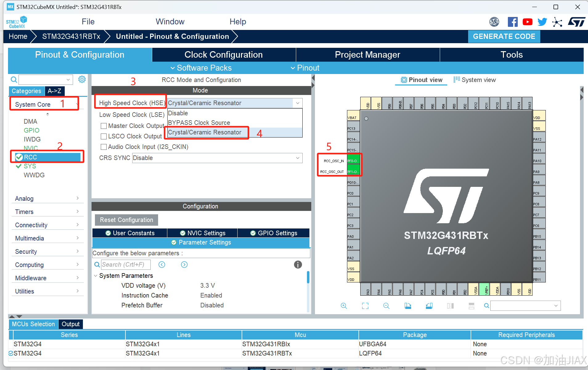This screenshot has height=370, width=588.
Task: Switch to the Output tab
Action: [x=71, y=324]
